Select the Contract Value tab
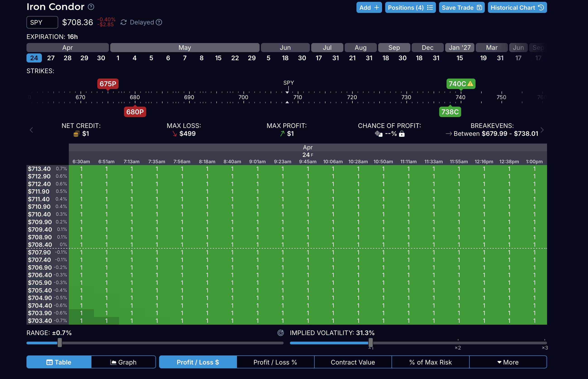The width and height of the screenshot is (588, 379). [353, 362]
